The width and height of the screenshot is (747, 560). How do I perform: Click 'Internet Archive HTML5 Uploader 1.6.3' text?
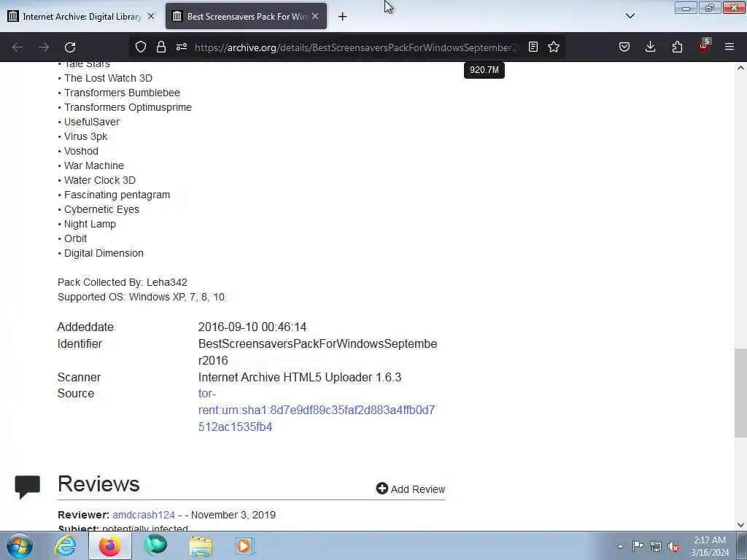coord(300,377)
